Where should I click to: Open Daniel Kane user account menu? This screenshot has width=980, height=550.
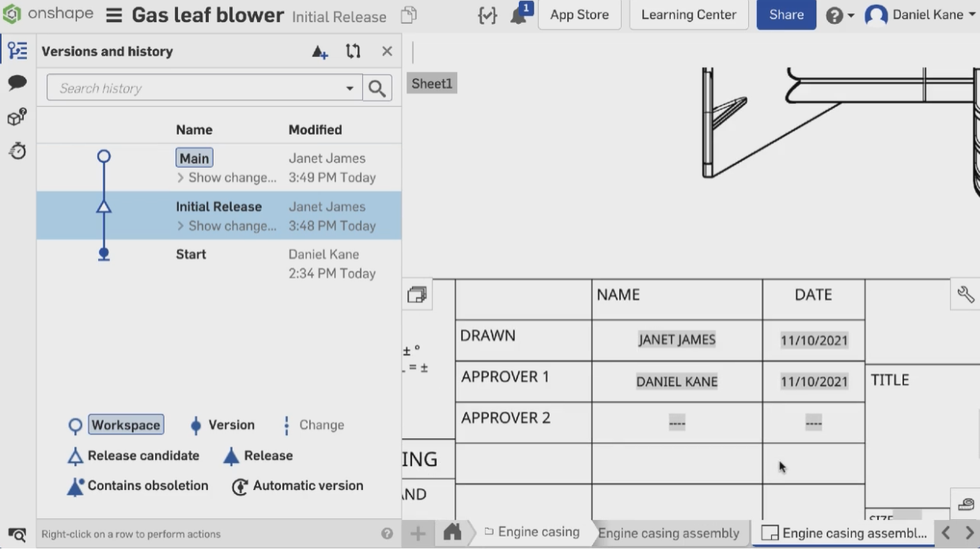921,15
